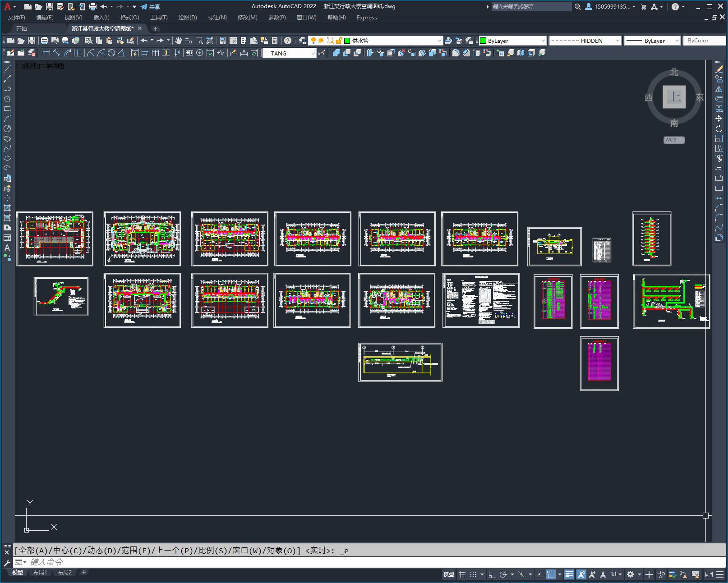Viewport: 728px width, 583px height.
Task: Expand the quick access toolbar customize arrow
Action: [x=134, y=7]
